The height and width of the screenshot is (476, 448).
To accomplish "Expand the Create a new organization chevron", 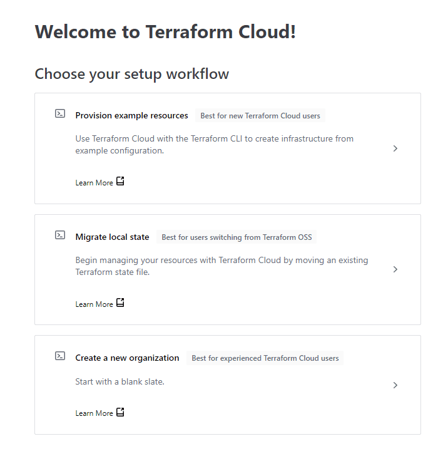I will 395,385.
